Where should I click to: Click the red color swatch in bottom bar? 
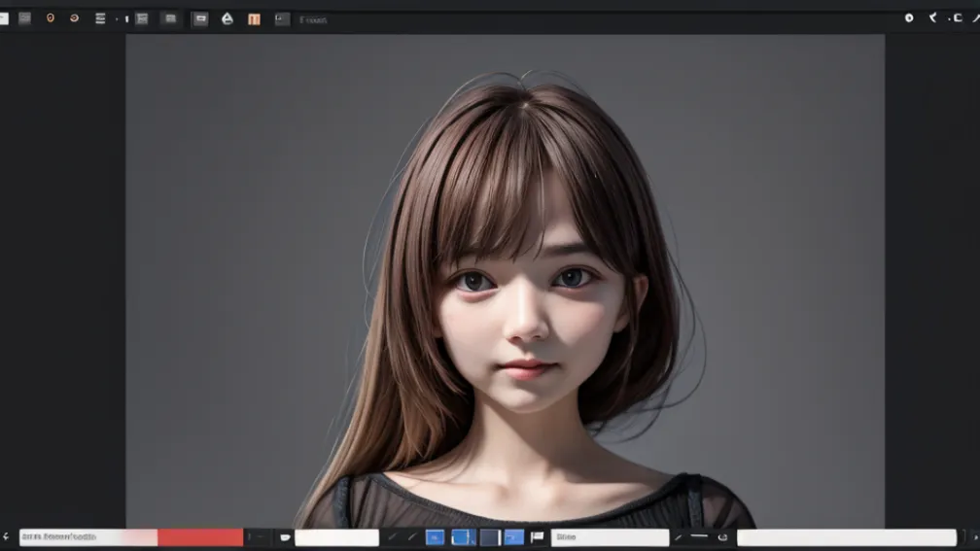(200, 537)
